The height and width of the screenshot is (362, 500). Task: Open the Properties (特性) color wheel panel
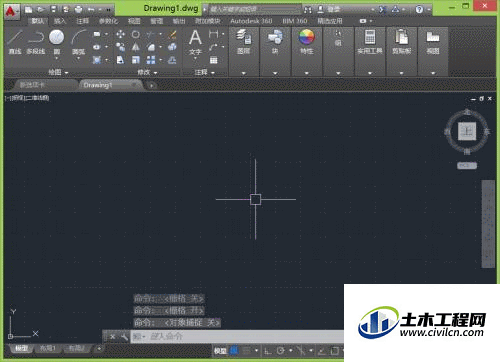coord(306,42)
